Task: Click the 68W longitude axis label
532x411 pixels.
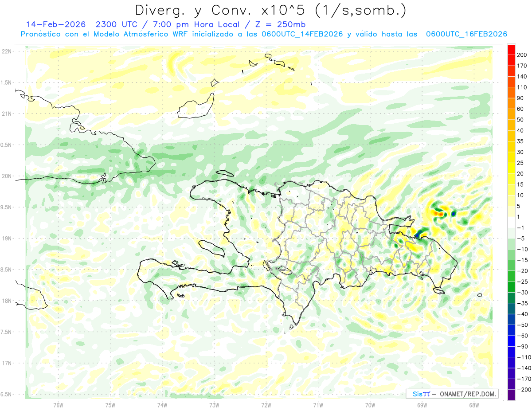Action: coord(473,405)
